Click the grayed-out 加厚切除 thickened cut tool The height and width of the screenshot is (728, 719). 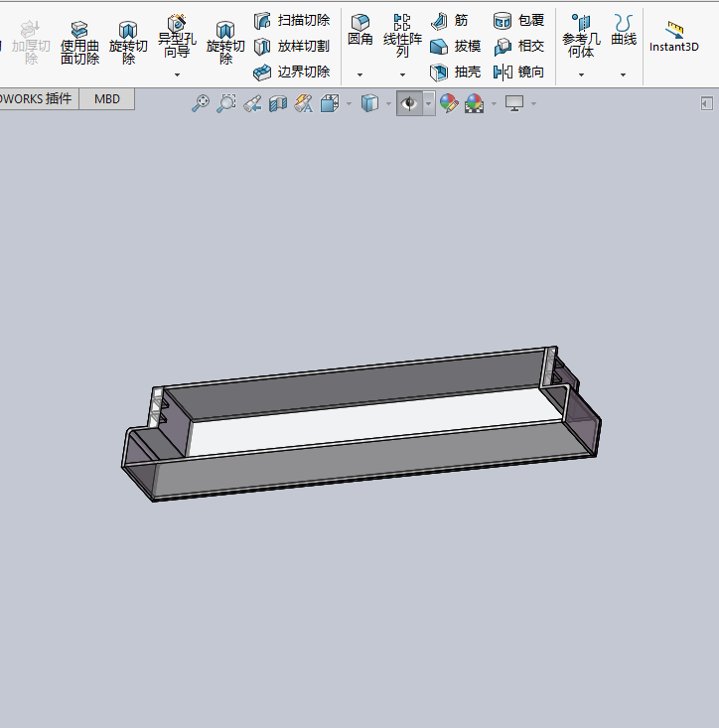click(31, 43)
